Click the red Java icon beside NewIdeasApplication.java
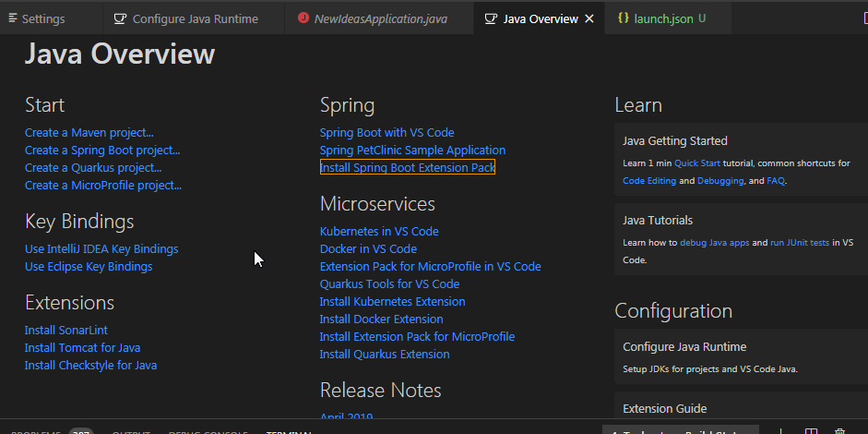Screen dimensions: 868x434 click(304, 18)
